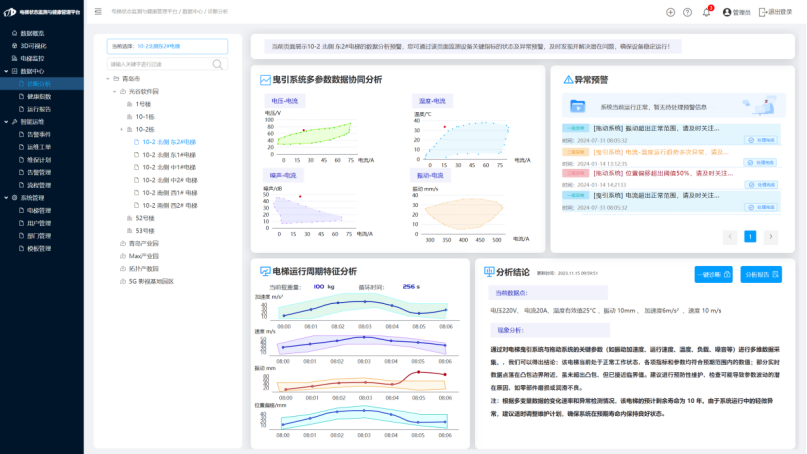The image size is (807, 454).
Task: Go to next page of alerts
Action: point(770,237)
